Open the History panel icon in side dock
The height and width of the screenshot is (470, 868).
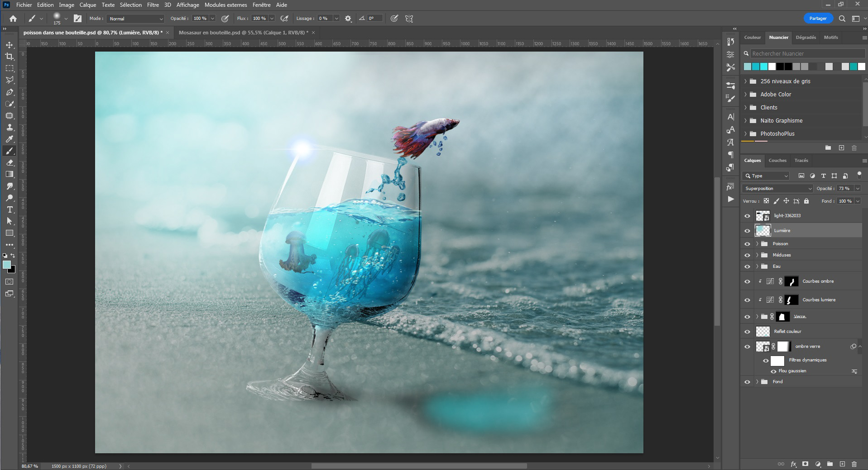730,42
